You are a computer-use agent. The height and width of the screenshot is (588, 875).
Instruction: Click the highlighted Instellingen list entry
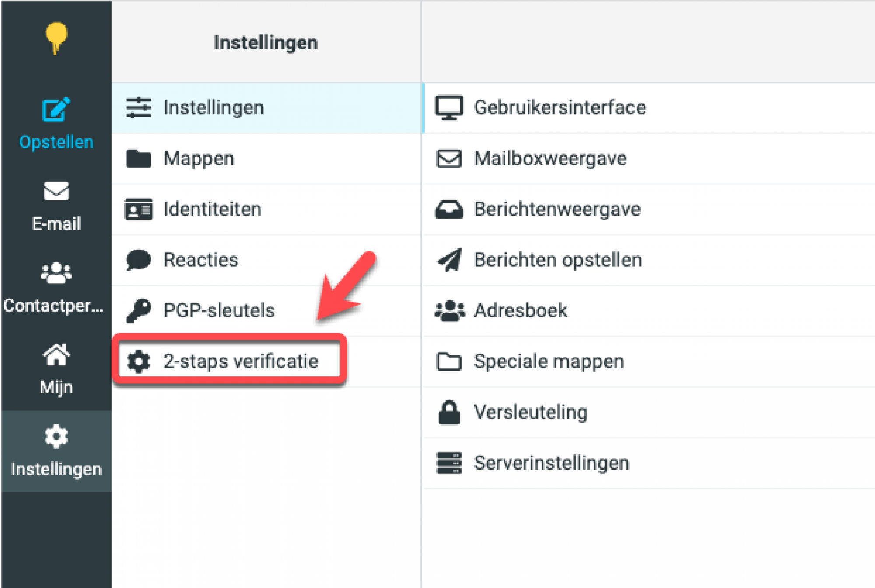pos(213,108)
